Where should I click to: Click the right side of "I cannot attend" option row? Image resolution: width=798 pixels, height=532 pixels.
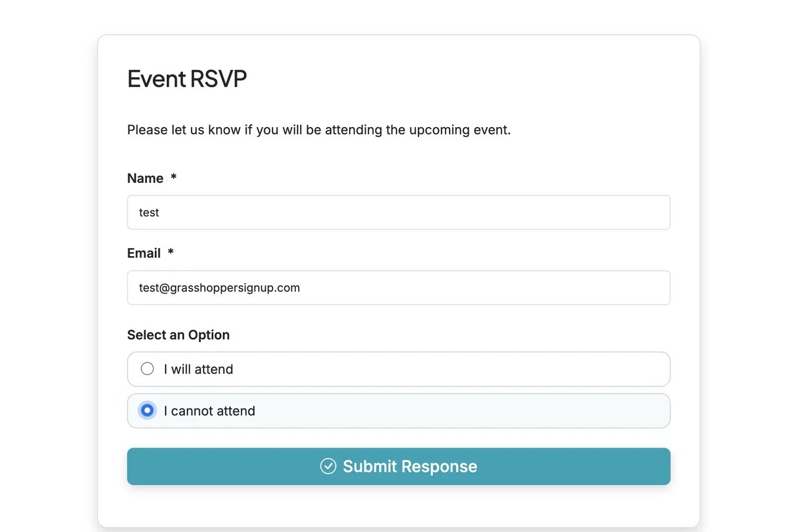pos(598,411)
